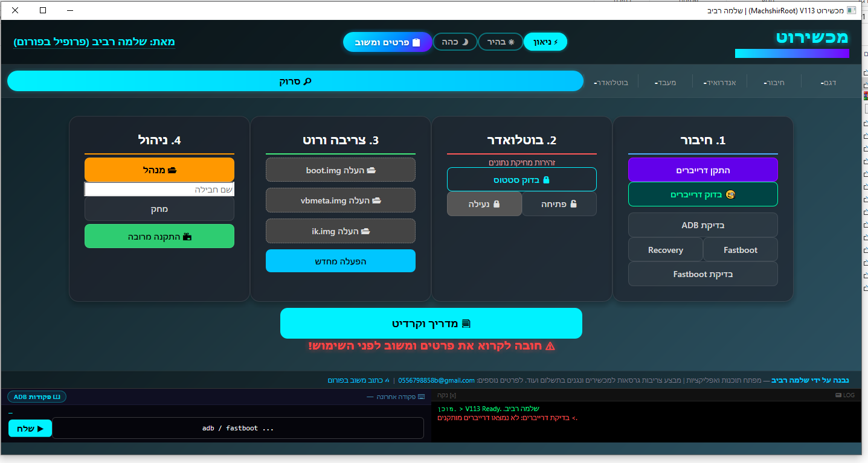The width and height of the screenshot is (868, 463).
Task: Switch to the בהיר light theme
Action: click(500, 42)
